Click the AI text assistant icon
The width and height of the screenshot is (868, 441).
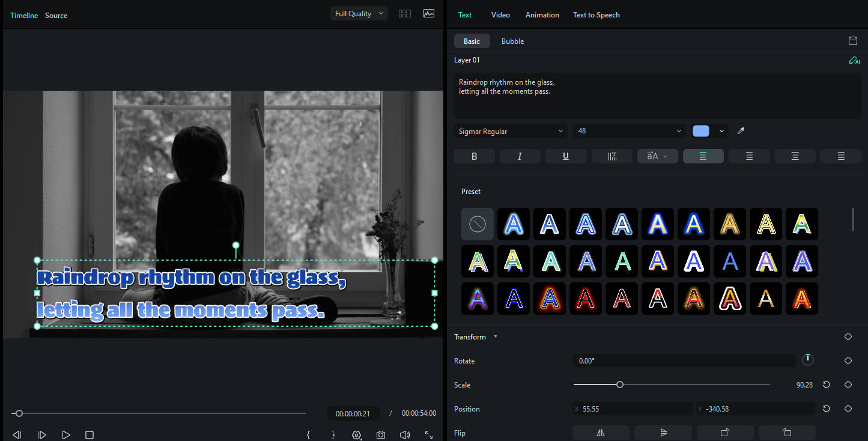(x=854, y=60)
